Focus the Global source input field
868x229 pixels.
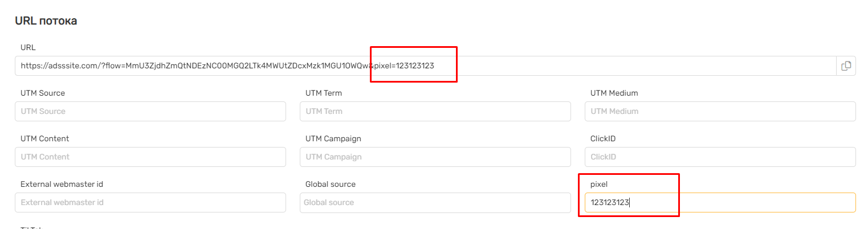pyautogui.click(x=435, y=203)
